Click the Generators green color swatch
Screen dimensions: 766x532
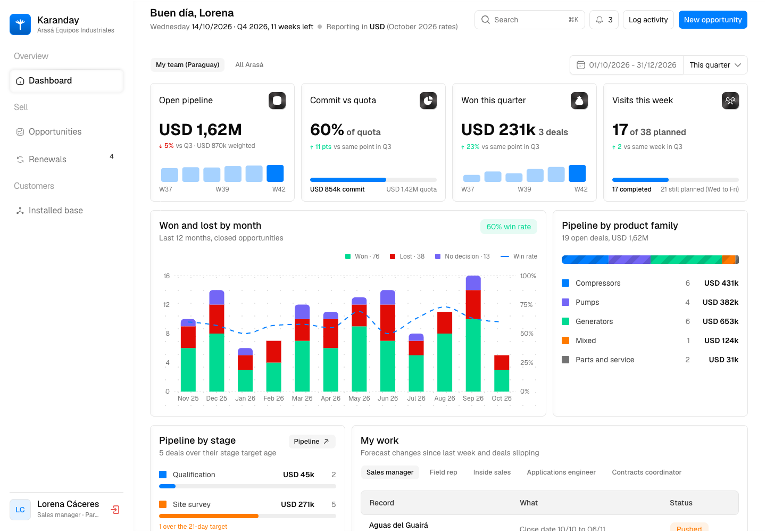(x=565, y=321)
